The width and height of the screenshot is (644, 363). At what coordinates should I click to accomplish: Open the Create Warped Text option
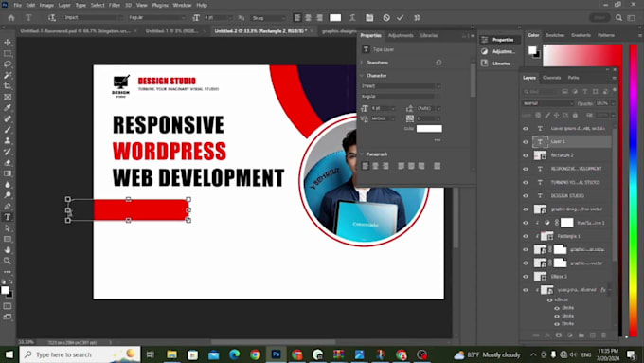click(x=352, y=18)
